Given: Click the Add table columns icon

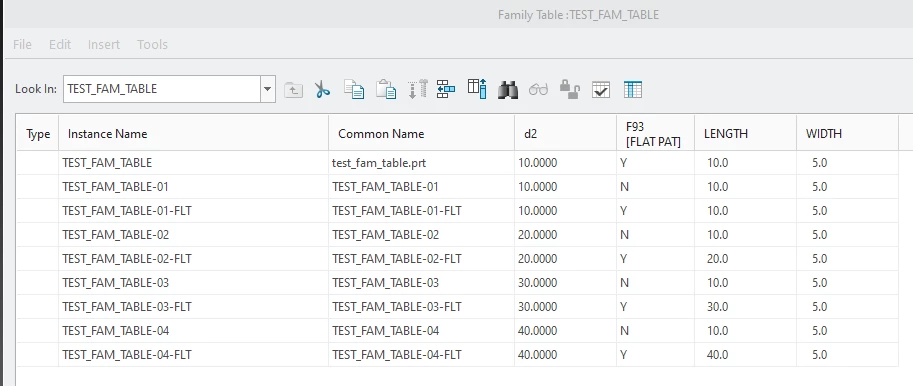Looking at the screenshot, I should click(477, 89).
